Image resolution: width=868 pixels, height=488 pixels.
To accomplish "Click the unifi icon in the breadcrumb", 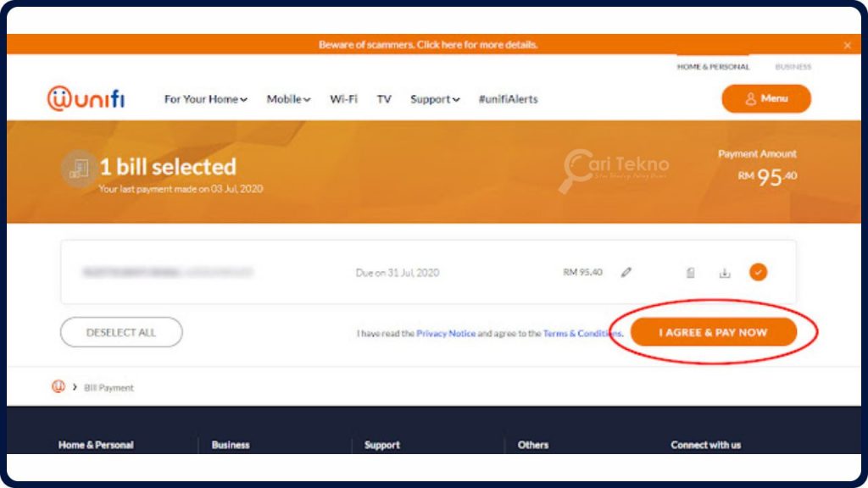I will point(57,386).
